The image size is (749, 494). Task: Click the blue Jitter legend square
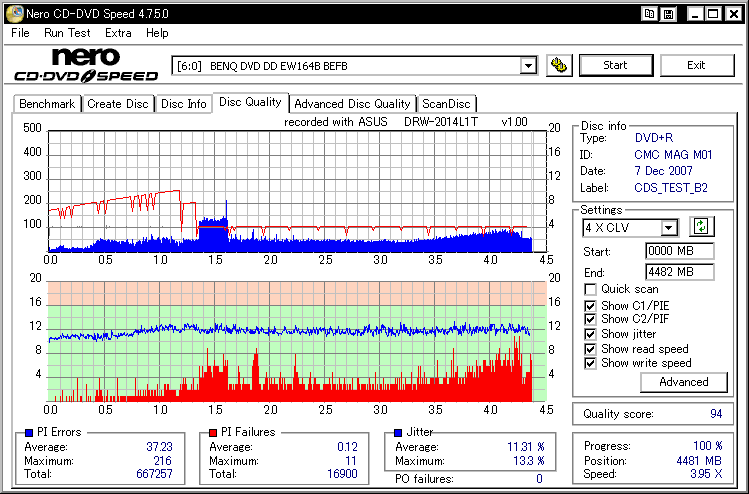coord(398,432)
